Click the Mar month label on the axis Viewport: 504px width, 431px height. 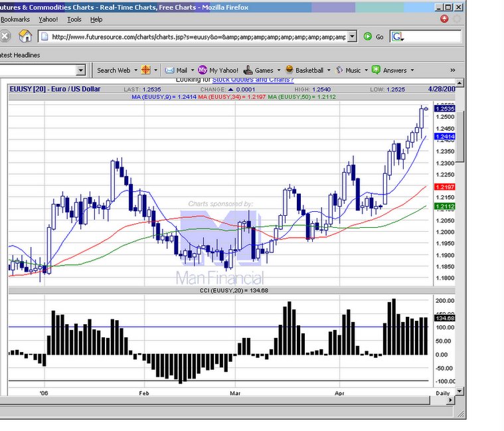click(235, 393)
